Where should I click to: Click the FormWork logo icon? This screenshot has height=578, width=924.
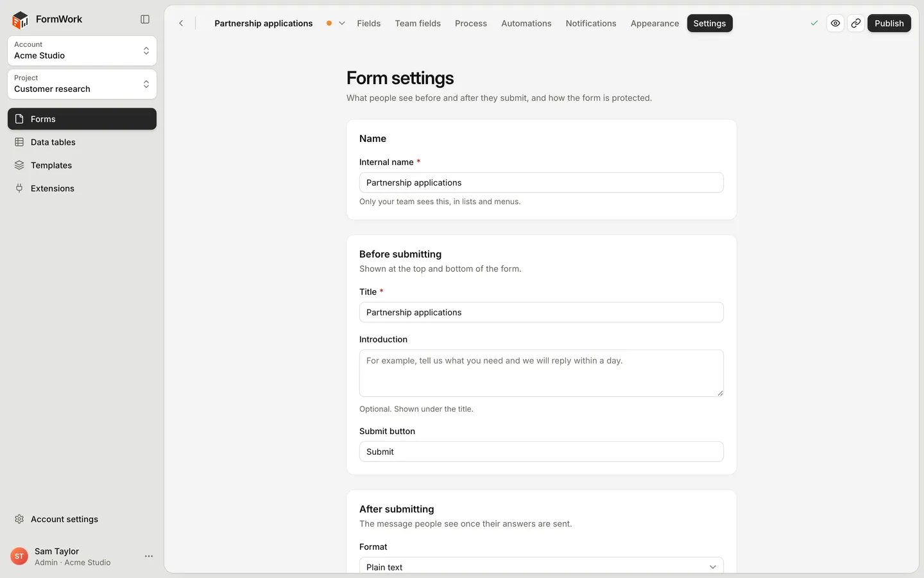[21, 20]
